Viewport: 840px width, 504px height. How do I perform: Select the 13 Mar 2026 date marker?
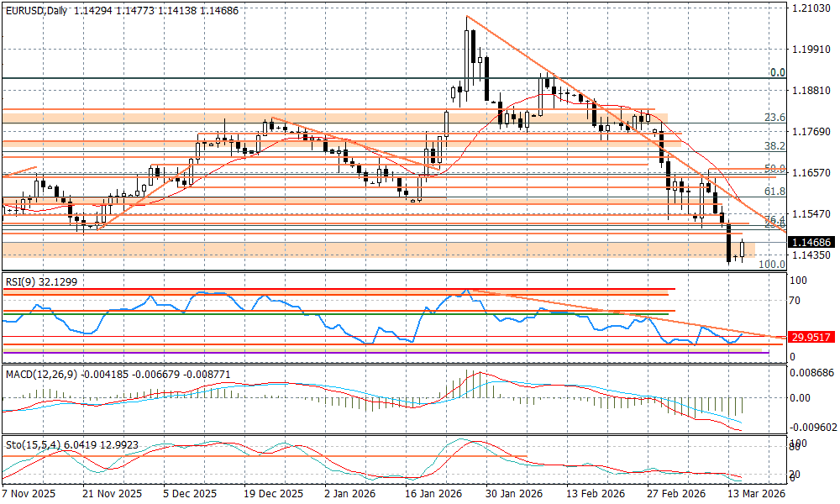pos(754,494)
